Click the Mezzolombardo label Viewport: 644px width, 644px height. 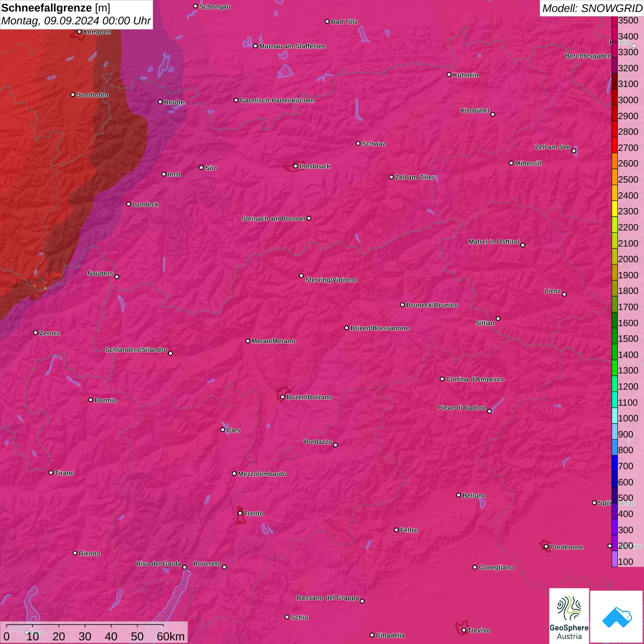point(262,474)
